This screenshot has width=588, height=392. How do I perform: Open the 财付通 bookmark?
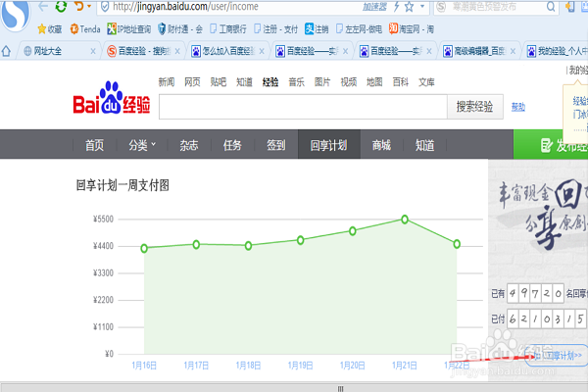click(x=180, y=28)
